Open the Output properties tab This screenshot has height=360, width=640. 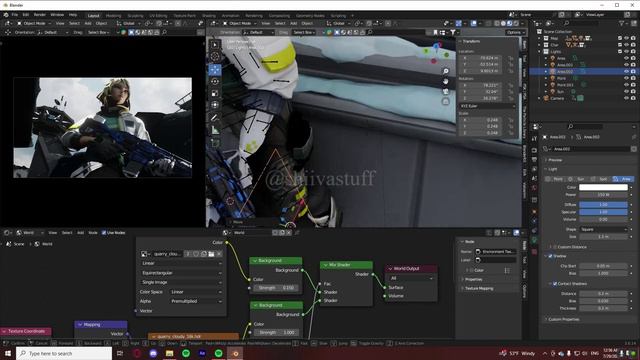[534, 160]
